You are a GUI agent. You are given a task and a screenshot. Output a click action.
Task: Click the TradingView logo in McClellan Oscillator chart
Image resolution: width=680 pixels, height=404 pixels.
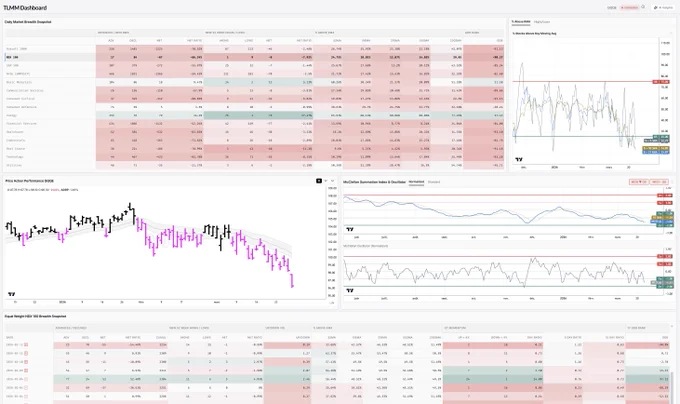pyautogui.click(x=350, y=290)
